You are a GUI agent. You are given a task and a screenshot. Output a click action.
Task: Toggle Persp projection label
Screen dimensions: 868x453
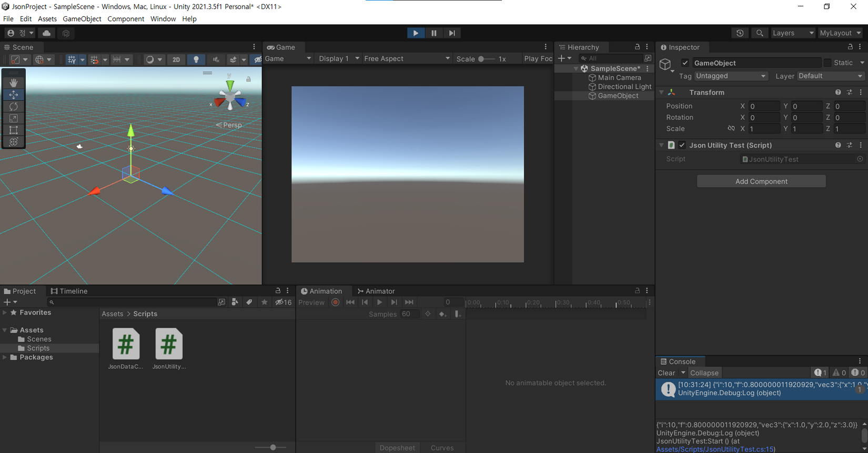[x=229, y=125]
